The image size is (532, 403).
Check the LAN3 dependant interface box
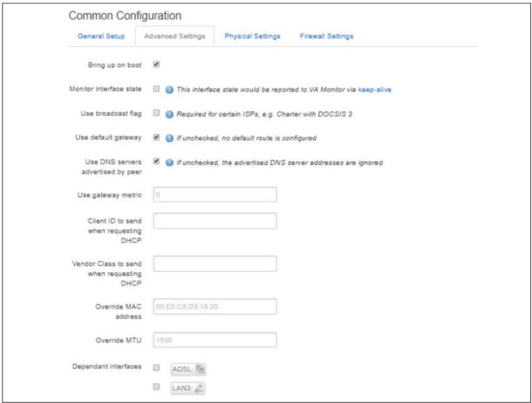(x=156, y=387)
